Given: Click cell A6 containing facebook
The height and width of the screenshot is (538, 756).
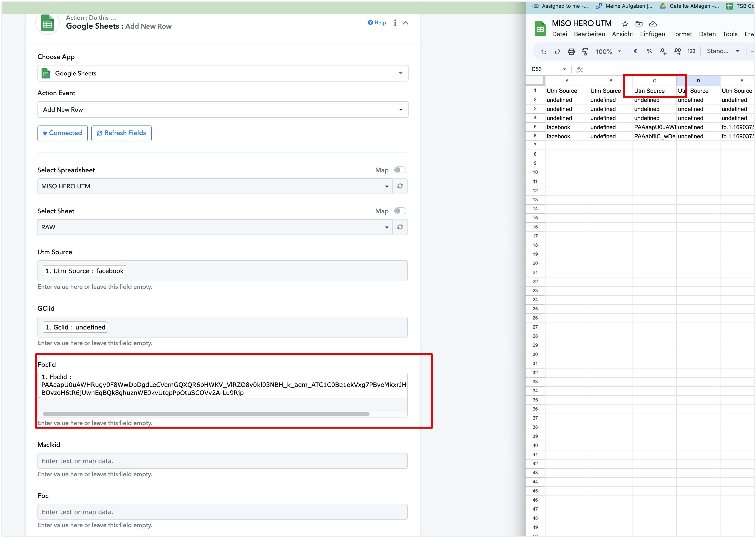Looking at the screenshot, I should click(567, 136).
